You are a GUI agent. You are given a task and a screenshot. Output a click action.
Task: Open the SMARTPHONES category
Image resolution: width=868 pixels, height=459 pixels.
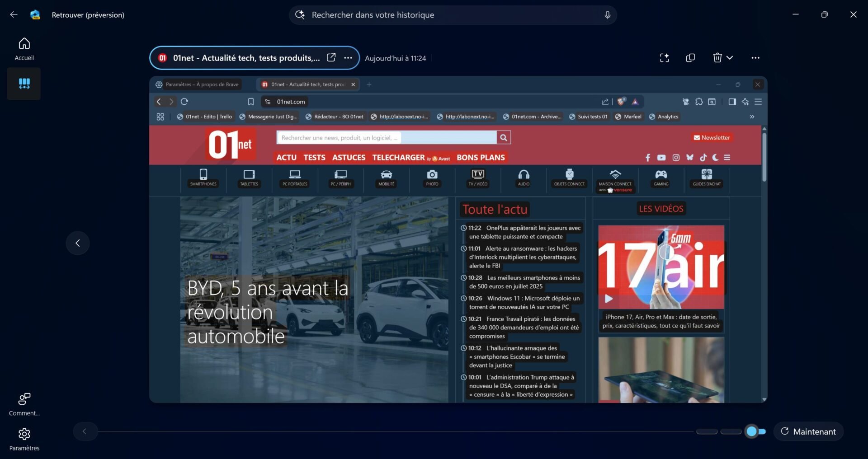click(x=203, y=178)
